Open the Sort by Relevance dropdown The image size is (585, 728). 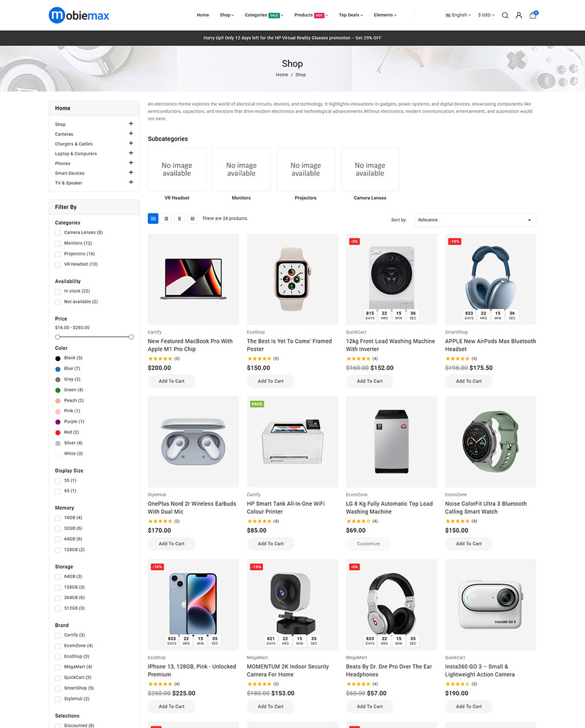pos(475,220)
